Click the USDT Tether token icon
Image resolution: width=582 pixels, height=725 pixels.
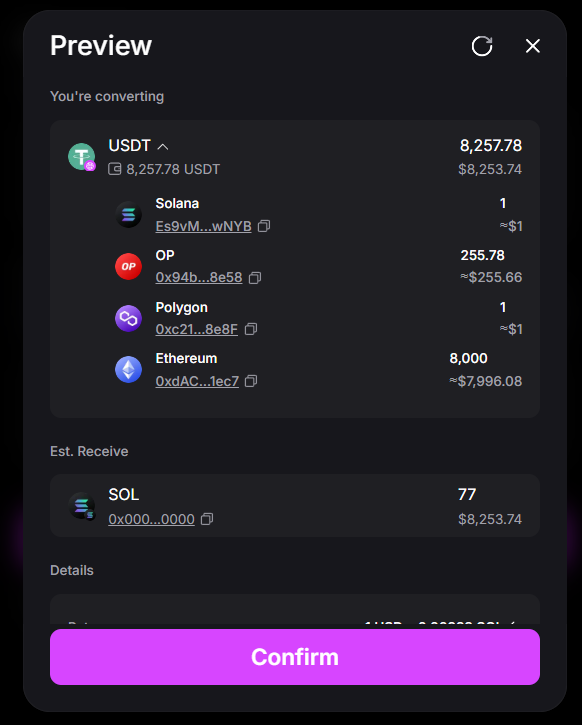(x=82, y=157)
